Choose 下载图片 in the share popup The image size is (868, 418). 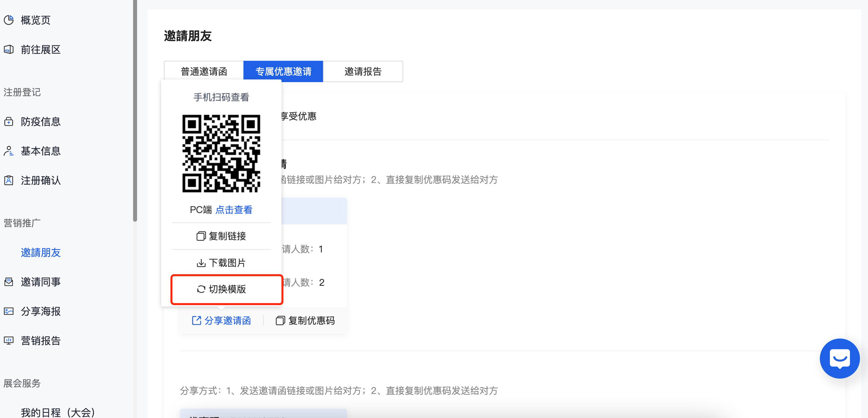(x=221, y=263)
